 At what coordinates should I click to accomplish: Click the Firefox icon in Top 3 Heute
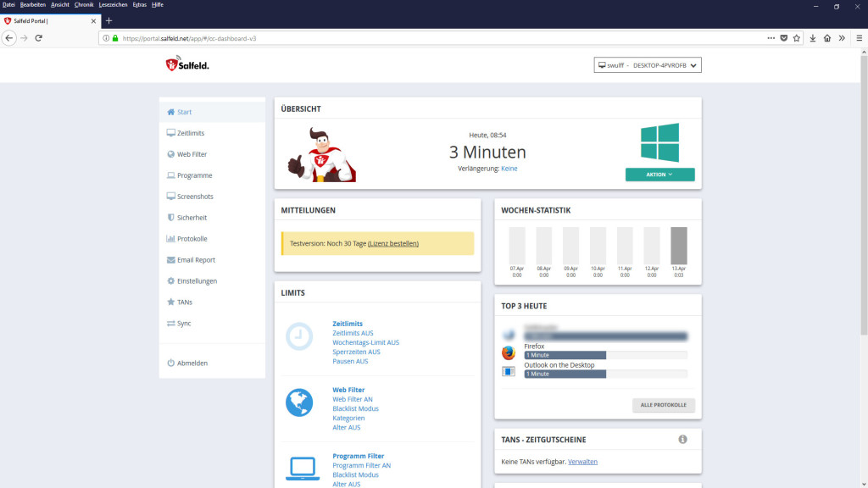(509, 352)
